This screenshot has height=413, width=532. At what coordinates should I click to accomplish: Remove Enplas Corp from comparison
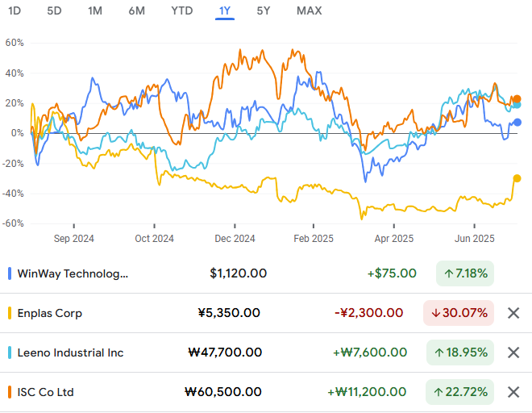pos(513,313)
